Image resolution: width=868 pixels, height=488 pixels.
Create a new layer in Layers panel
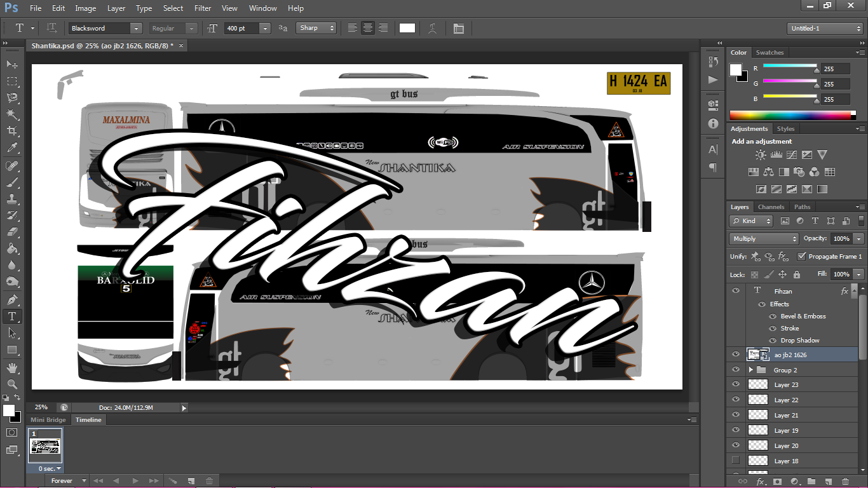click(829, 482)
